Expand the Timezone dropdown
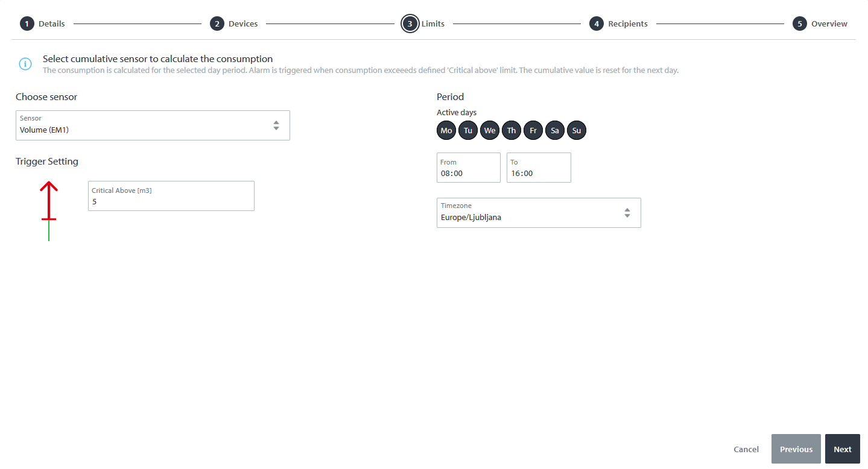Screen dimensions: 868x469 tap(538, 213)
